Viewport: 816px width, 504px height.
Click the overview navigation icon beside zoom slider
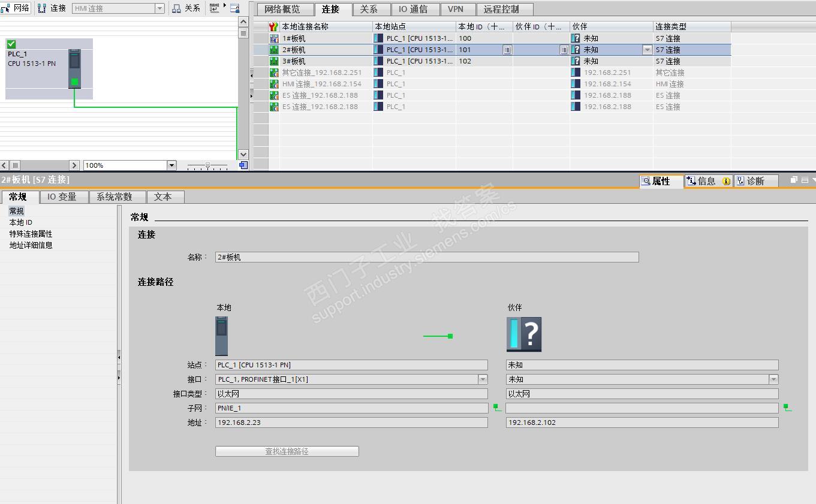coord(243,165)
